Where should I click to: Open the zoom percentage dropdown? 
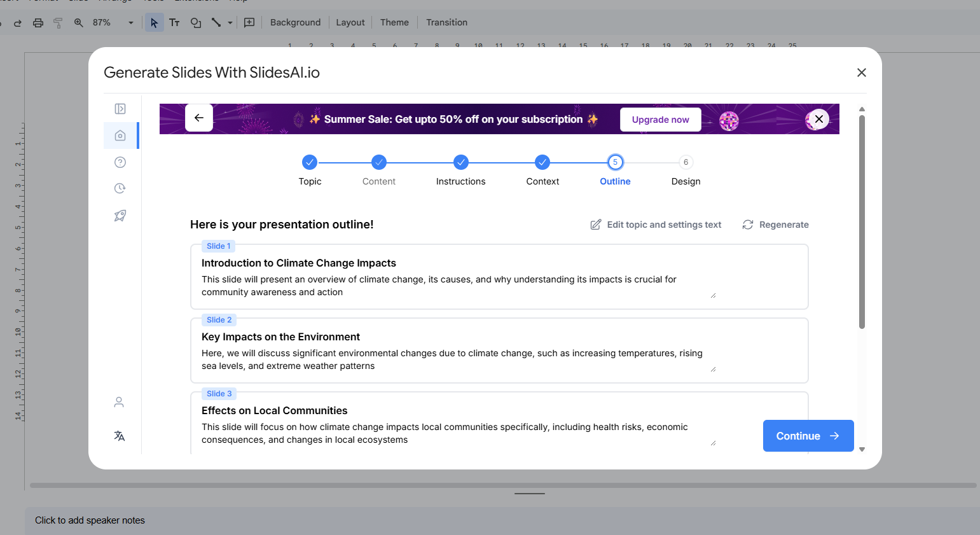click(131, 22)
